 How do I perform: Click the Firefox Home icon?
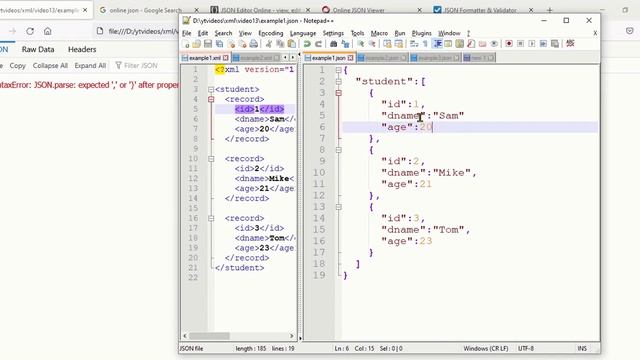click(48, 31)
